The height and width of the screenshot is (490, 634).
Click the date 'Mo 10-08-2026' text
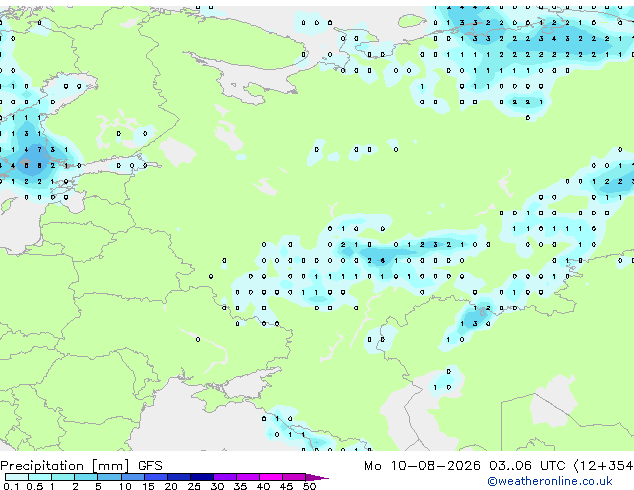point(422,466)
